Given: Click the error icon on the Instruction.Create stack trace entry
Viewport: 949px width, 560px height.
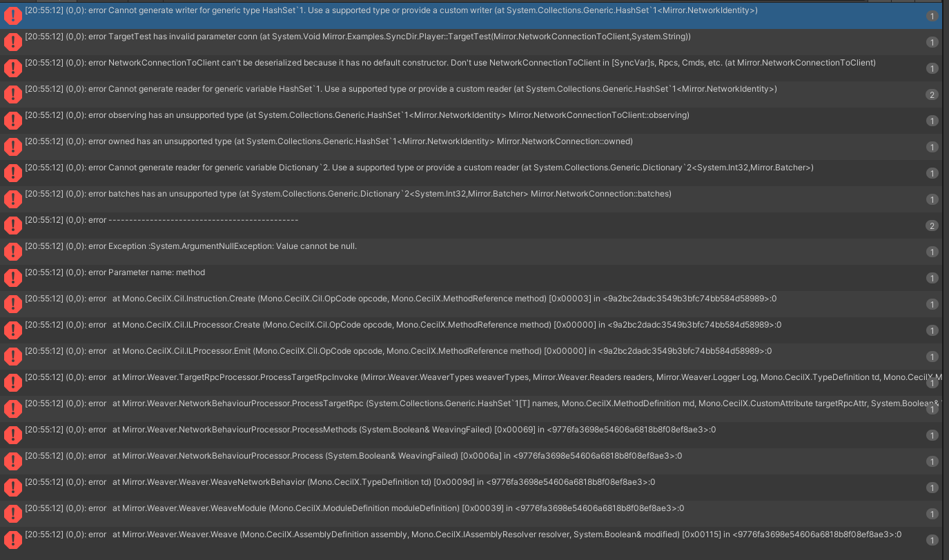Looking at the screenshot, I should click(x=12, y=303).
